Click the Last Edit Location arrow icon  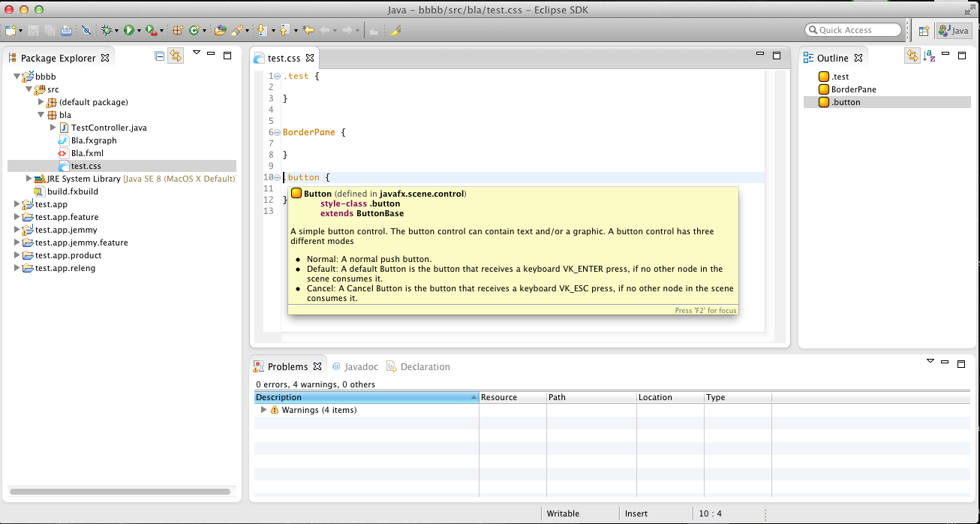[x=308, y=30]
